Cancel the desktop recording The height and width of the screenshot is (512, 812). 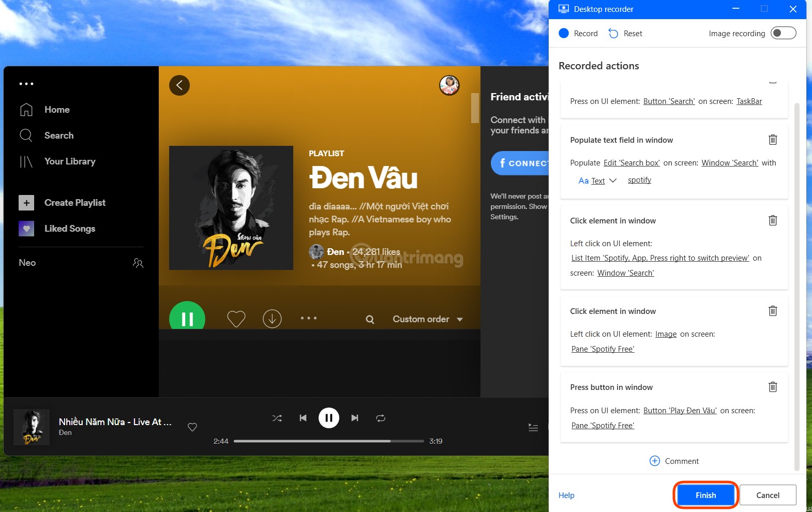pyautogui.click(x=768, y=495)
